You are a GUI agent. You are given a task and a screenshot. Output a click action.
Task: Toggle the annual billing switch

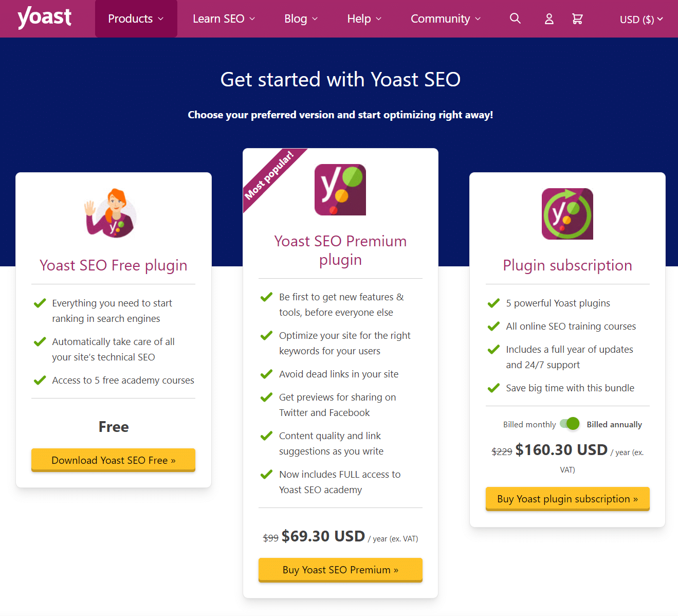pos(569,423)
